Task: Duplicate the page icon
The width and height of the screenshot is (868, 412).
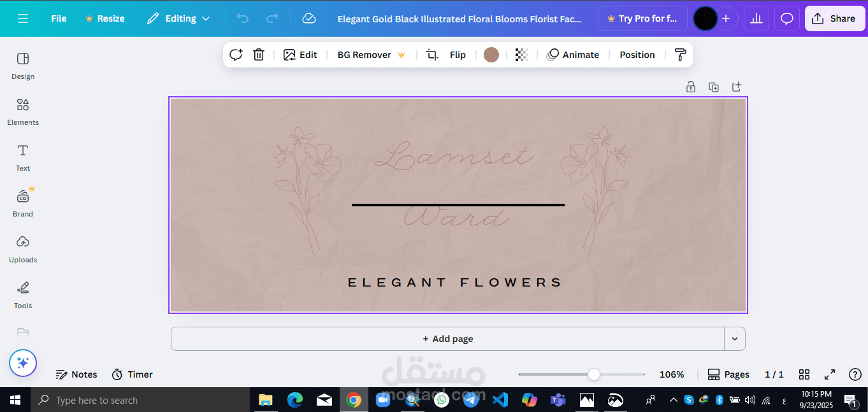Action: (714, 87)
